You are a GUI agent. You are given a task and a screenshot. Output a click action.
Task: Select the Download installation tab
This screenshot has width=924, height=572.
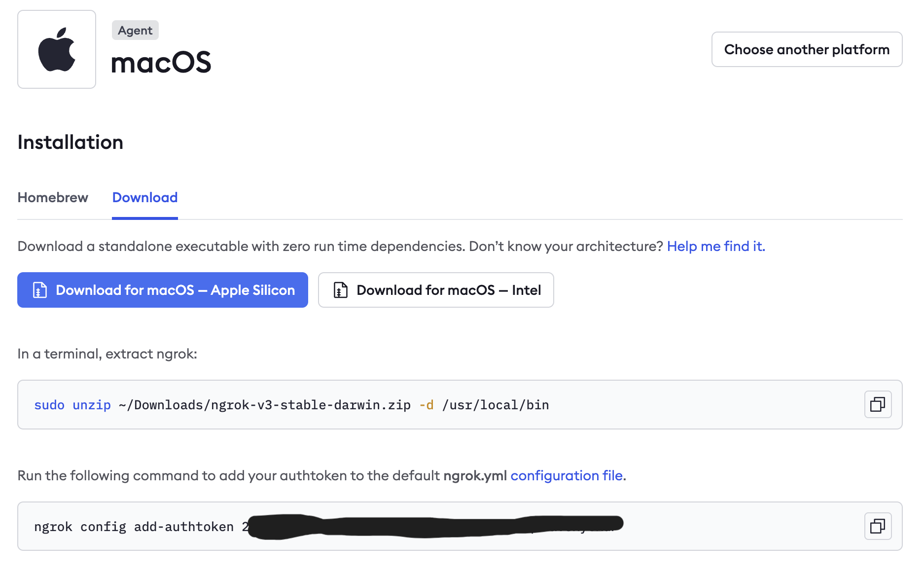tap(145, 198)
